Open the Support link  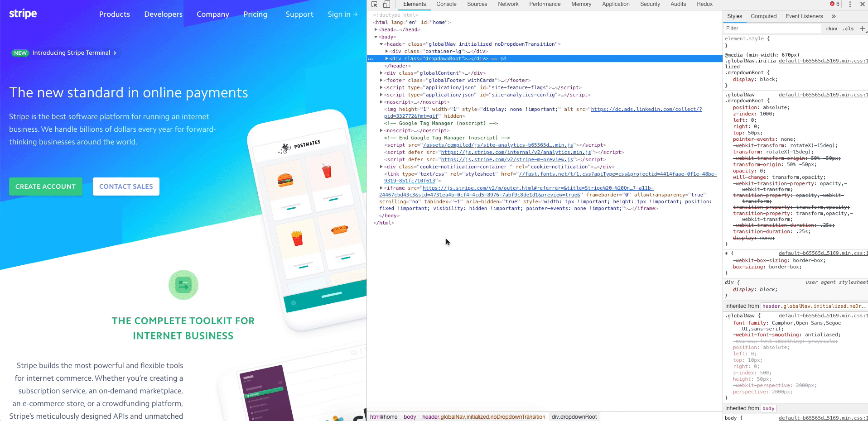tap(299, 14)
